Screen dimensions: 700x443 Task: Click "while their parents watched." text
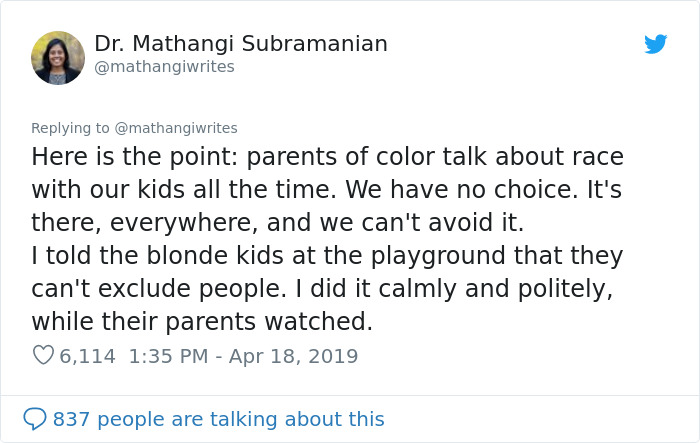(x=202, y=322)
